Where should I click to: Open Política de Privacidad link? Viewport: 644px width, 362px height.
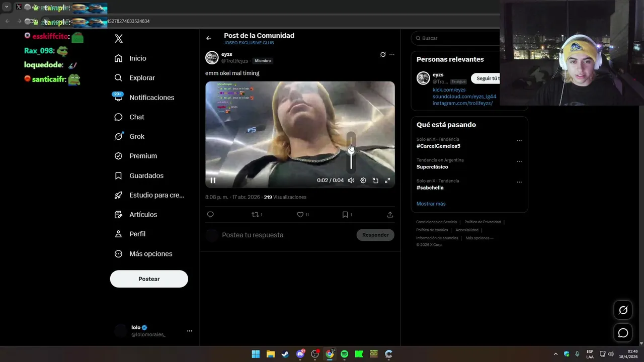click(482, 222)
